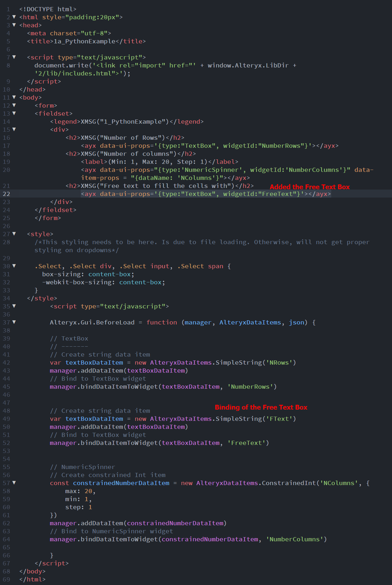The width and height of the screenshot is (392, 585).
Task: Click the AlteryxDataItems parameter on line 37
Action: click(x=250, y=322)
